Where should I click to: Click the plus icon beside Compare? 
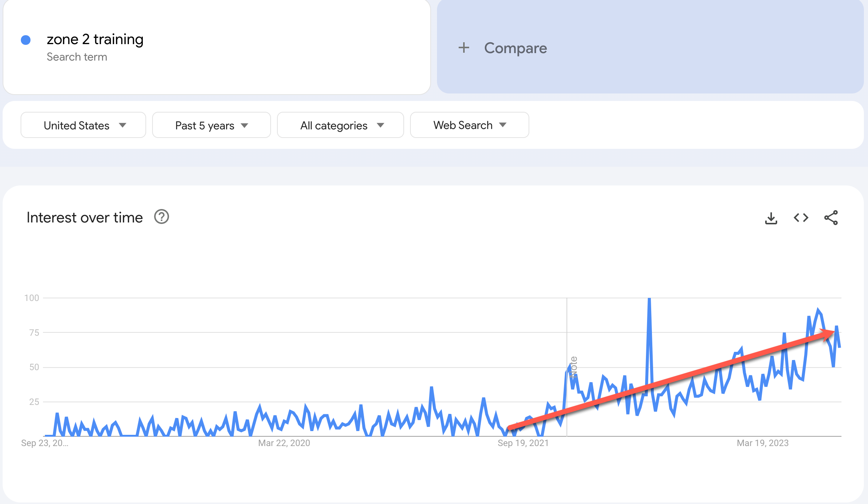(464, 47)
